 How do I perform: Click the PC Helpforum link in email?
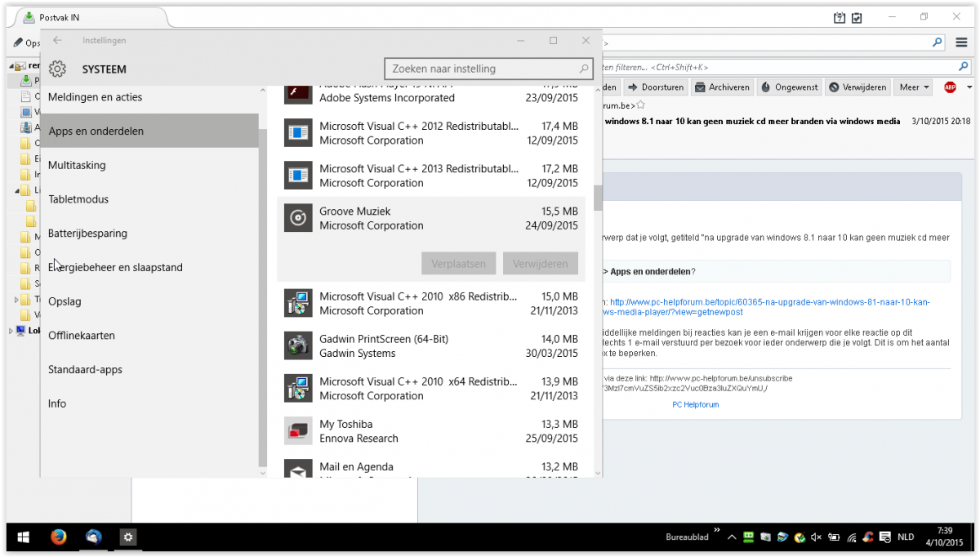click(696, 404)
